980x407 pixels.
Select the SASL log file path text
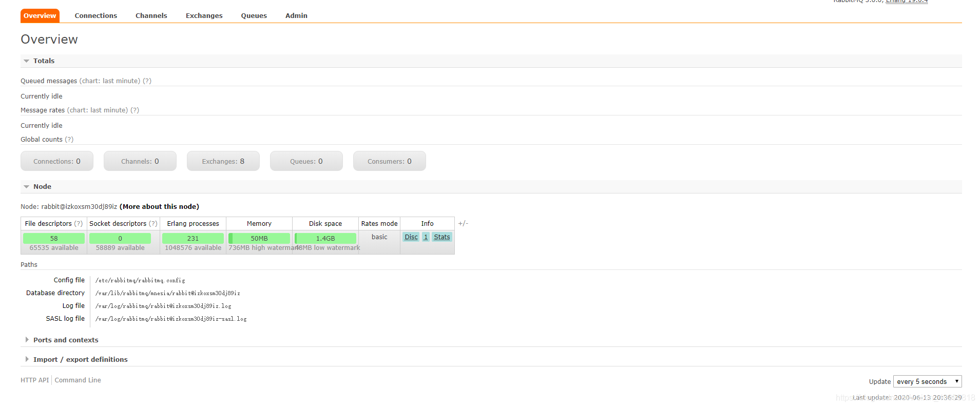[x=171, y=319]
